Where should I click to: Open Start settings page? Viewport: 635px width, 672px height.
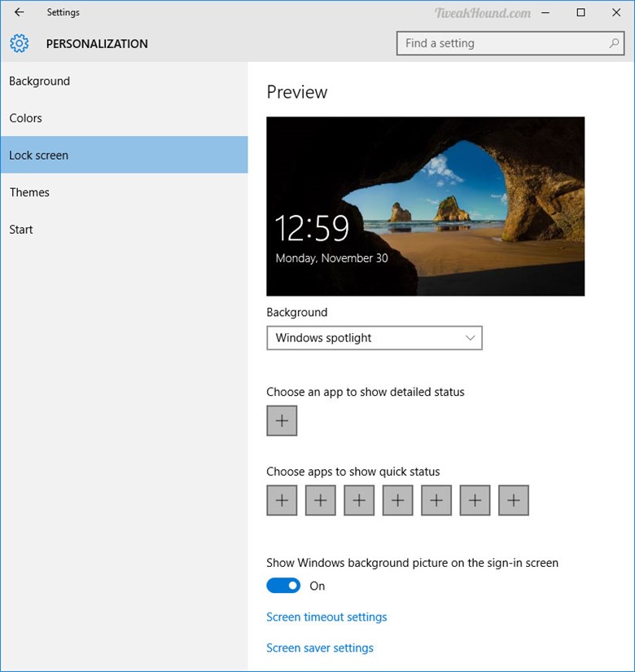click(x=124, y=229)
